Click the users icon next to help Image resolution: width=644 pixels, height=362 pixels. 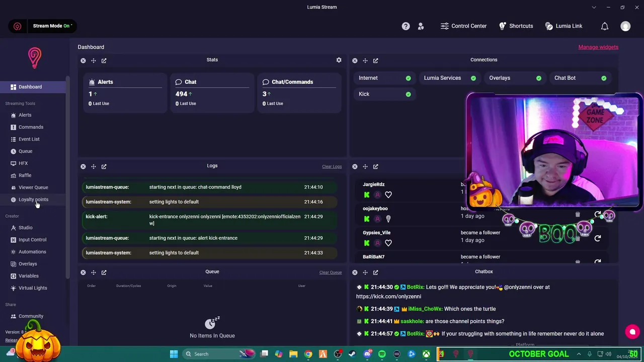point(421,26)
